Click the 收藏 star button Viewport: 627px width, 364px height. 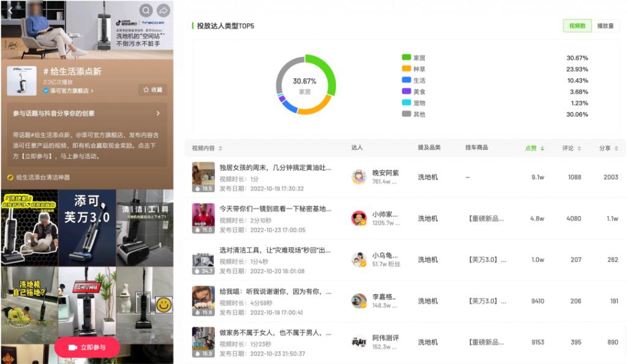coord(153,89)
